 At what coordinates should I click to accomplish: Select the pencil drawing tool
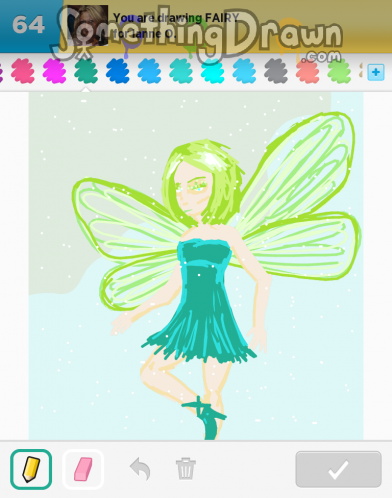coord(31,469)
